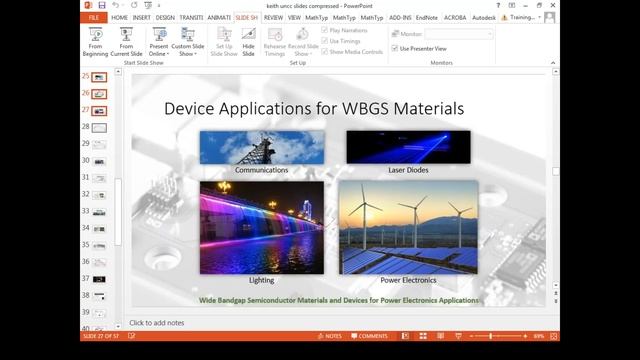Toggle Play Narrations checkbox
The width and height of the screenshot is (640, 360).
324,30
